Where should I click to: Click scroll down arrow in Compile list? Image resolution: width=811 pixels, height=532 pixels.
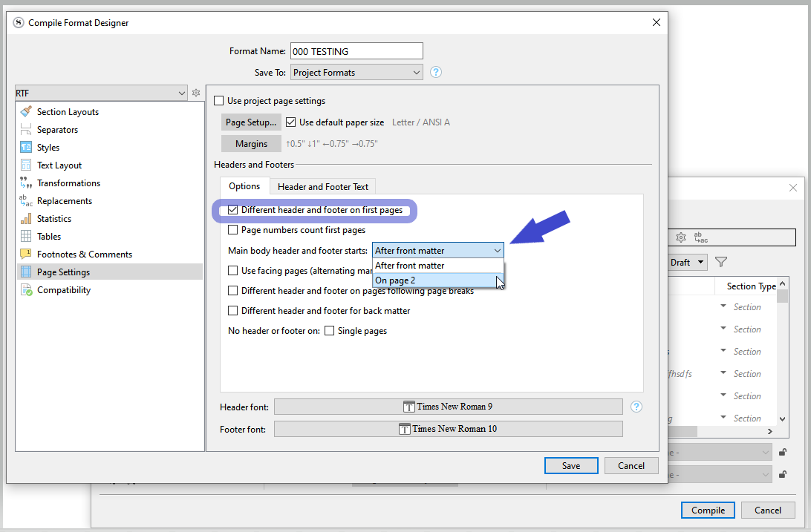(783, 419)
